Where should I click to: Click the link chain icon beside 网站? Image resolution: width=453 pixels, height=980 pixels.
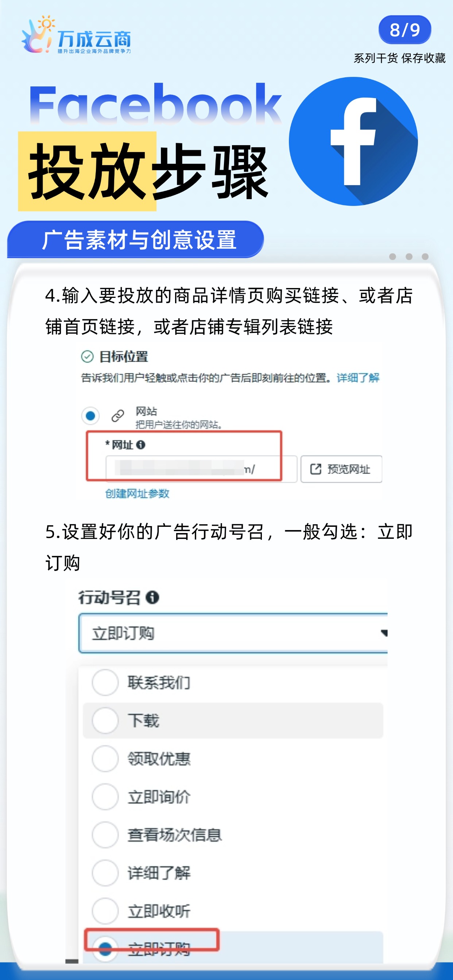118,415
